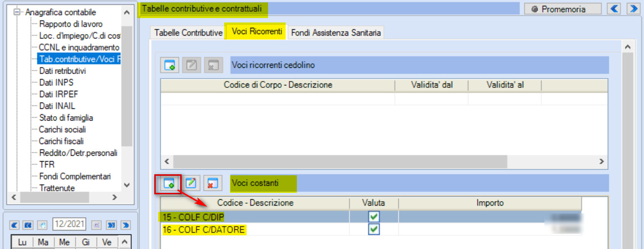Delete the selected Voci costanti entry
The image size is (644, 249).
click(212, 184)
